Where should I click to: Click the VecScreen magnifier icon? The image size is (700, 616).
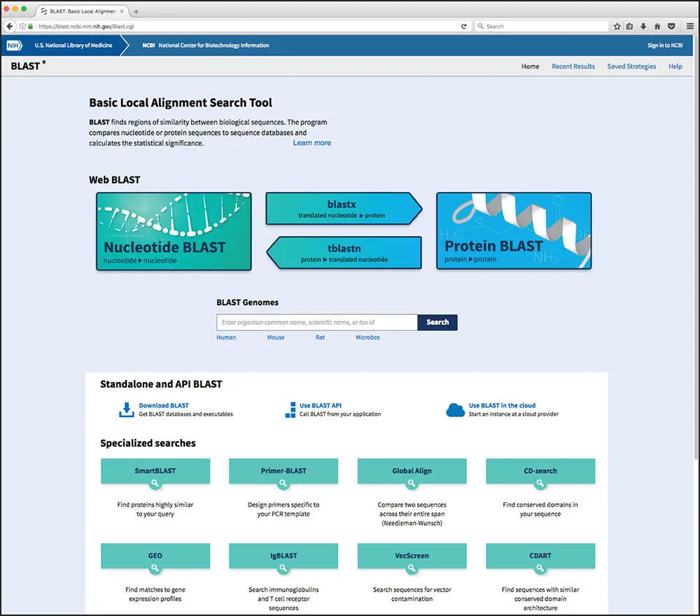tap(412, 568)
